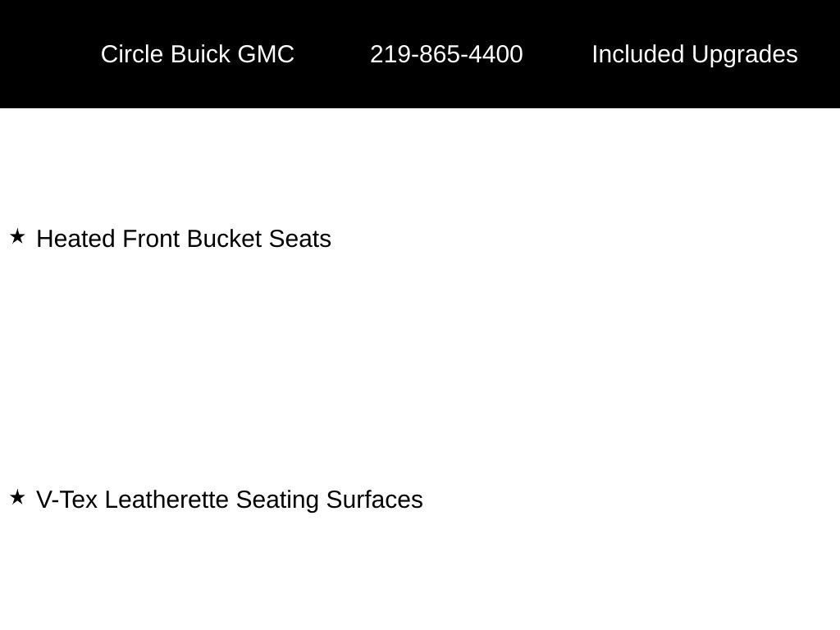Click the word "Included" in the header
Image resolution: width=840 pixels, height=630 pixels.
[x=637, y=54]
